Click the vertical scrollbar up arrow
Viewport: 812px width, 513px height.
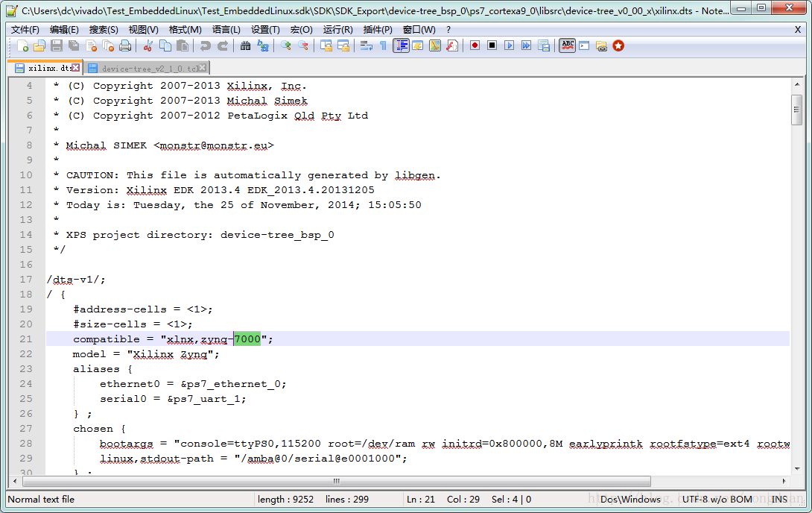point(797,84)
